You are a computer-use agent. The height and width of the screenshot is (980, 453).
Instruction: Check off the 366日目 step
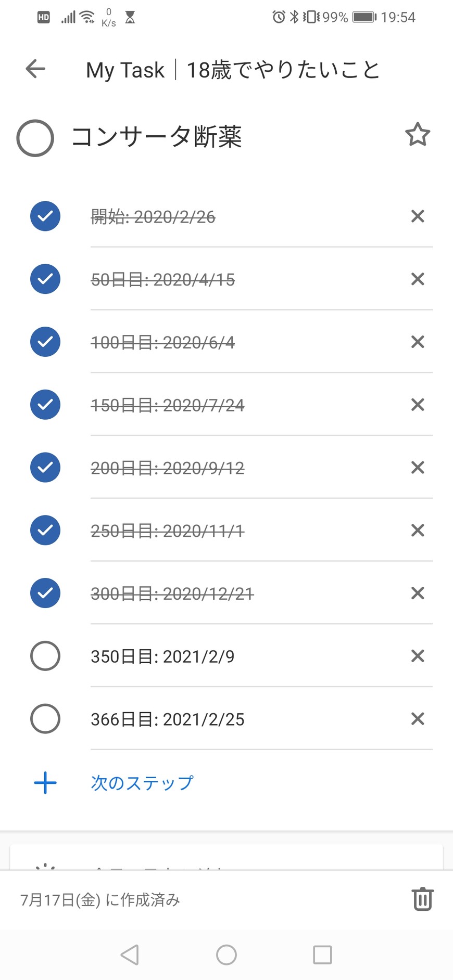[x=45, y=719]
